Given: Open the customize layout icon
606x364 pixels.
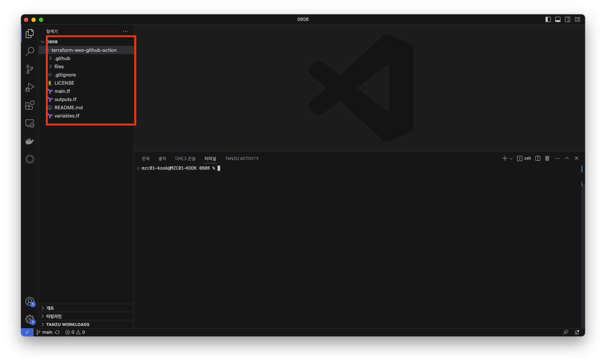Looking at the screenshot, I should pos(577,19).
